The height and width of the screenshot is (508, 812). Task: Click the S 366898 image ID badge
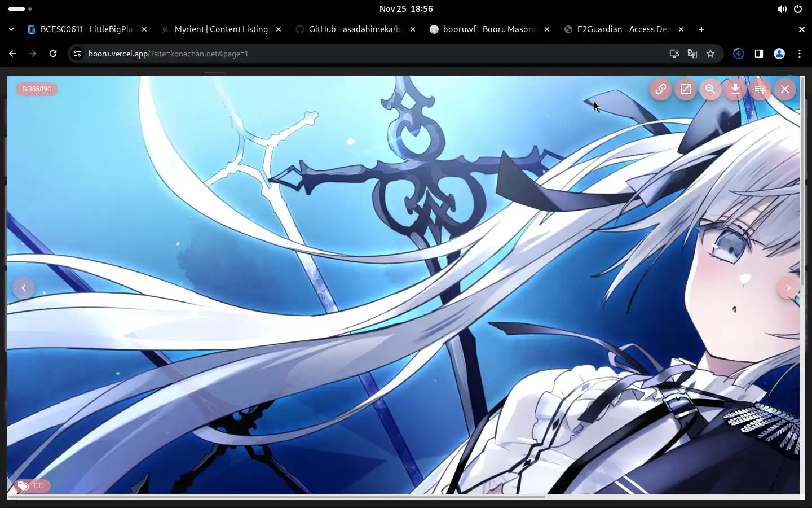37,89
